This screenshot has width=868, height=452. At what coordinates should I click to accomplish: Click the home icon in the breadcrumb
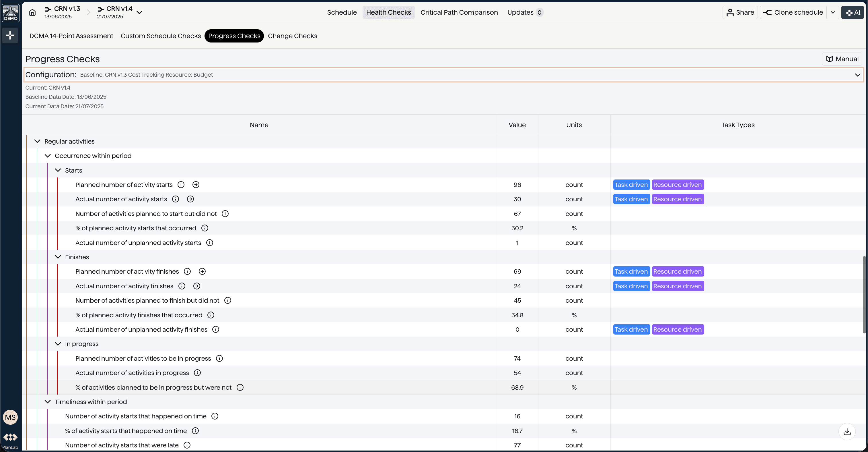(32, 12)
